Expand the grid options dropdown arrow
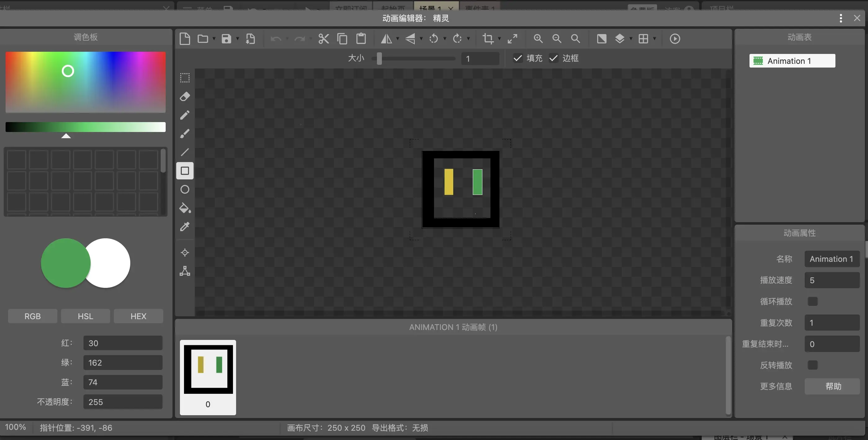This screenshot has width=868, height=440. tap(654, 39)
